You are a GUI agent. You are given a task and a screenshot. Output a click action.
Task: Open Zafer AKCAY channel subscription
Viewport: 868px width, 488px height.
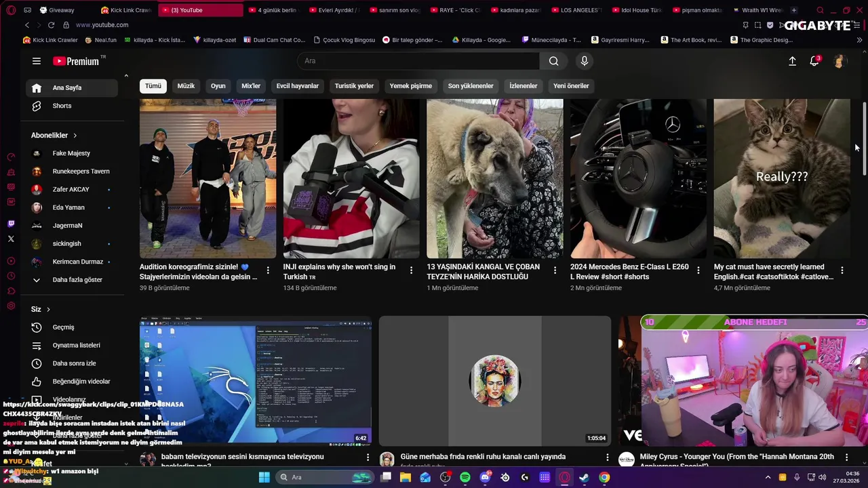pyautogui.click(x=72, y=190)
